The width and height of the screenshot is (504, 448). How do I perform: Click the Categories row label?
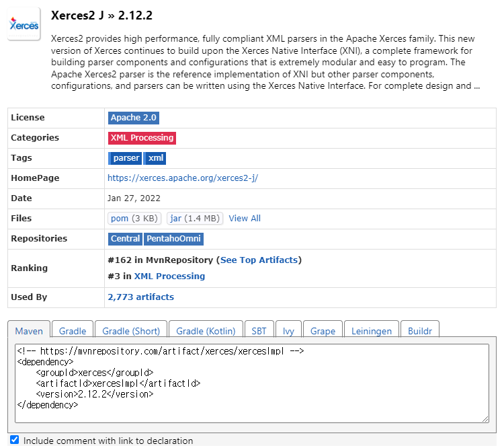tap(35, 138)
